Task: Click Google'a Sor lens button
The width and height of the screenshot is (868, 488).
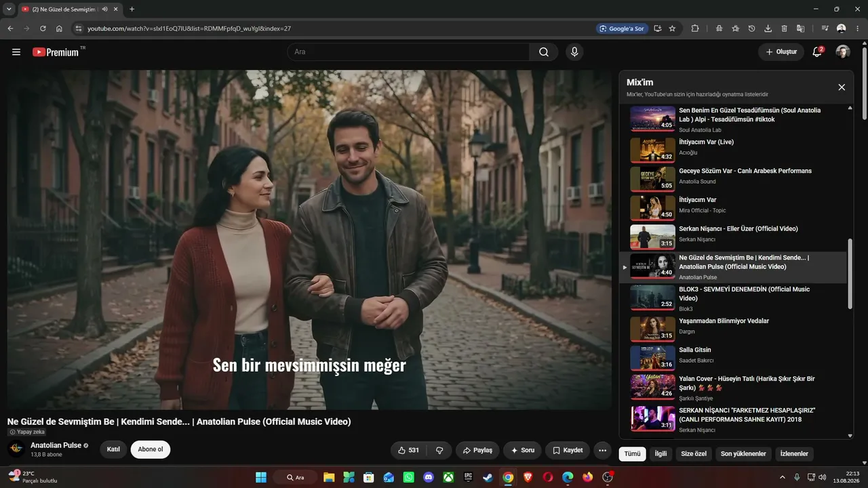Action: click(x=620, y=28)
